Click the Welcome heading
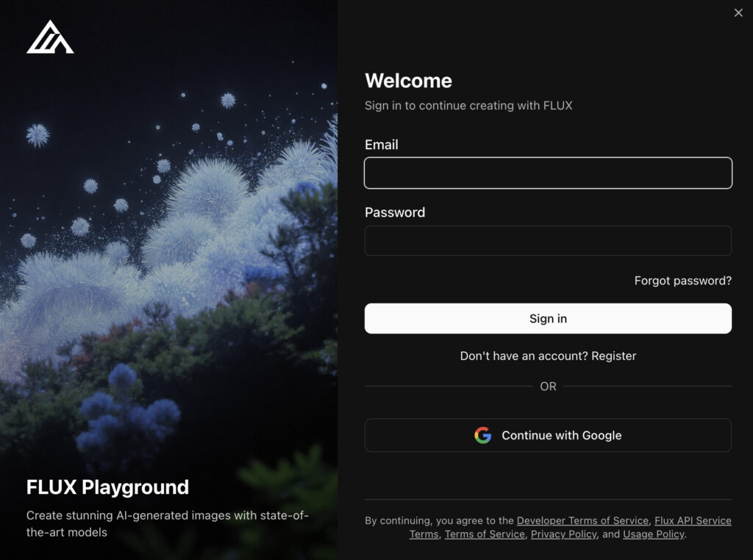The width and height of the screenshot is (753, 560). (x=408, y=81)
